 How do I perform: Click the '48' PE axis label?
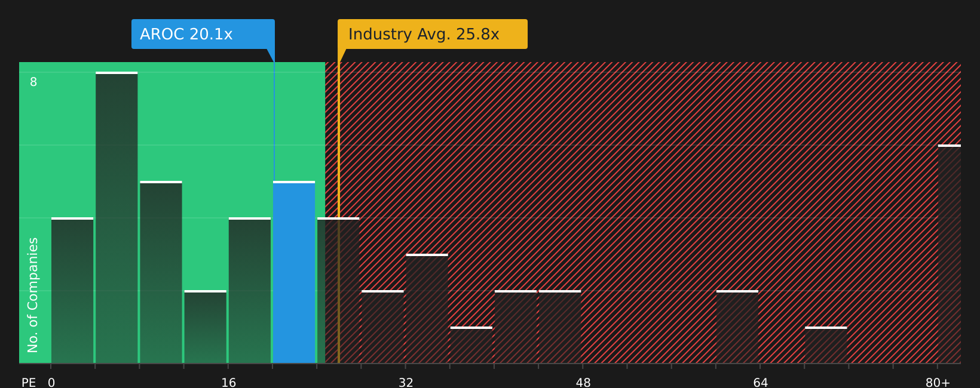click(583, 383)
